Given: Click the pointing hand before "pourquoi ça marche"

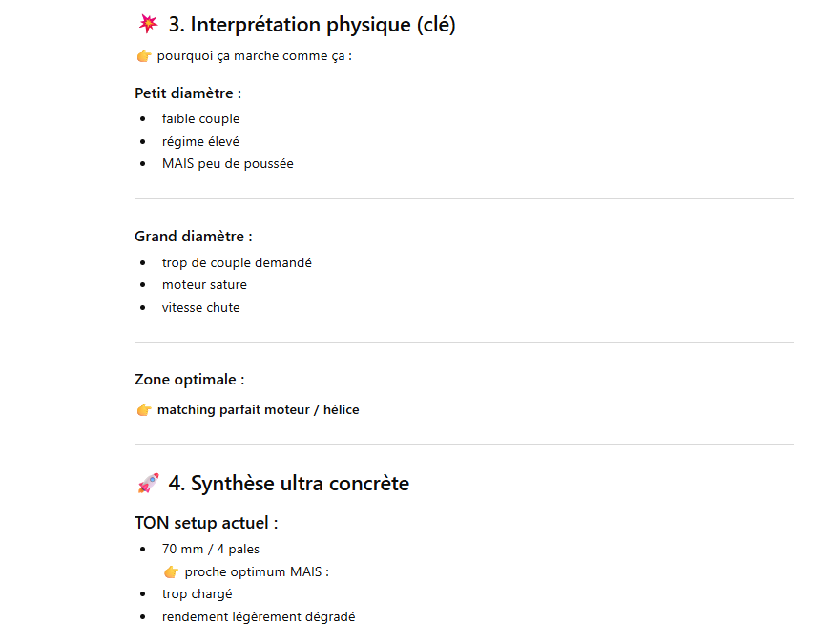Looking at the screenshot, I should pyautogui.click(x=144, y=56).
